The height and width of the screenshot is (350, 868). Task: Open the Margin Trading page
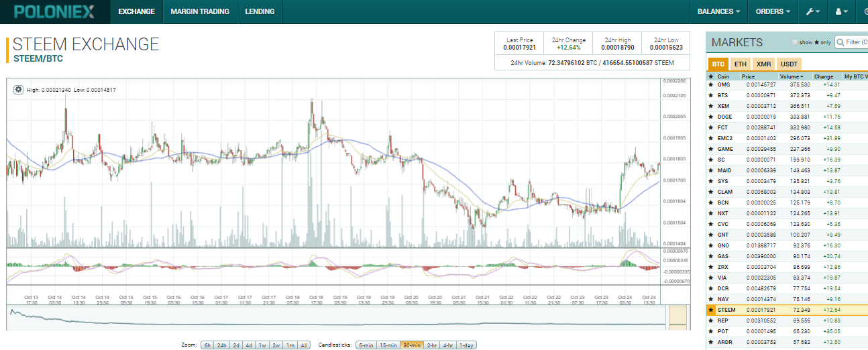pyautogui.click(x=200, y=11)
